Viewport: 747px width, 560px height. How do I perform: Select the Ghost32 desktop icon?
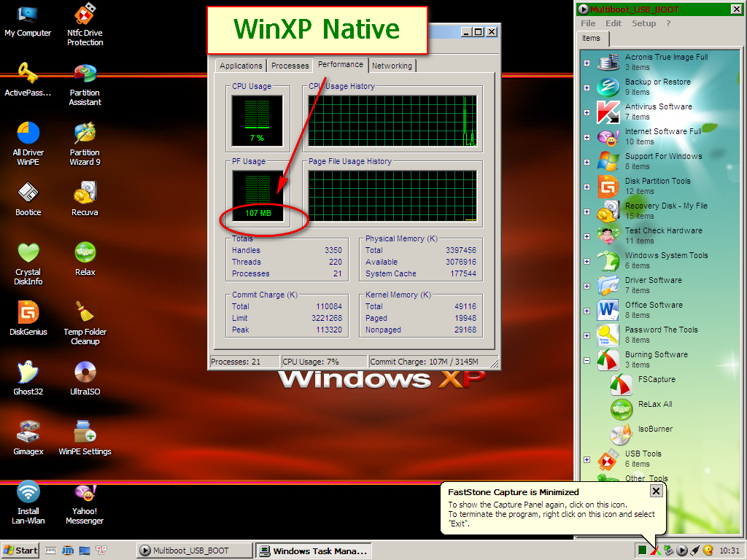point(28,378)
